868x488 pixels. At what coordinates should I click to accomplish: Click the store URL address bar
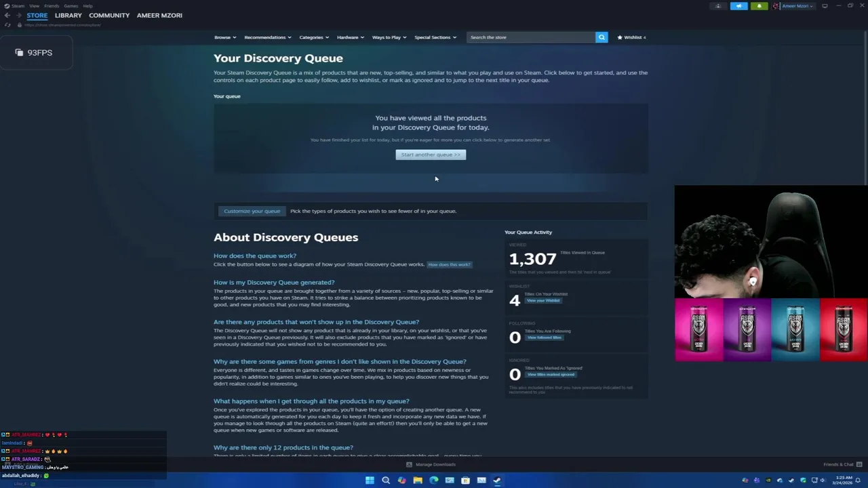62,25
